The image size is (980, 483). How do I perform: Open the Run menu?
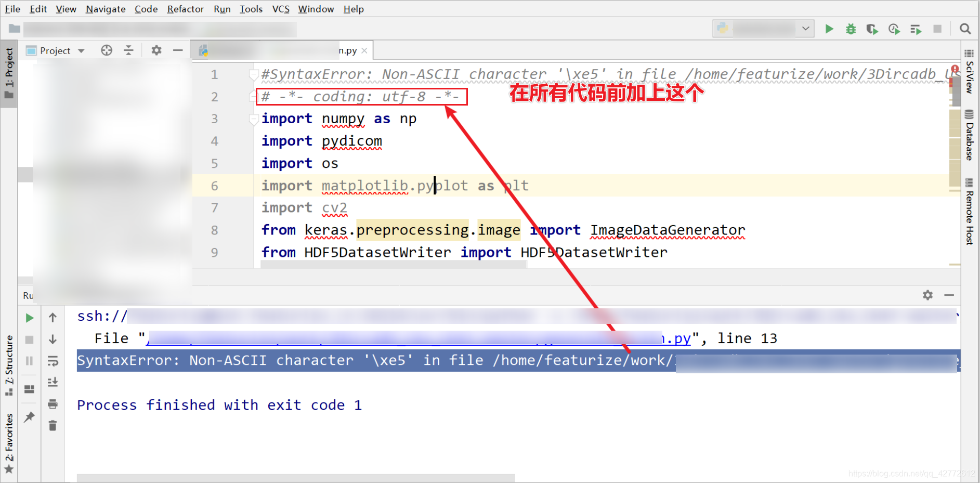click(x=222, y=9)
